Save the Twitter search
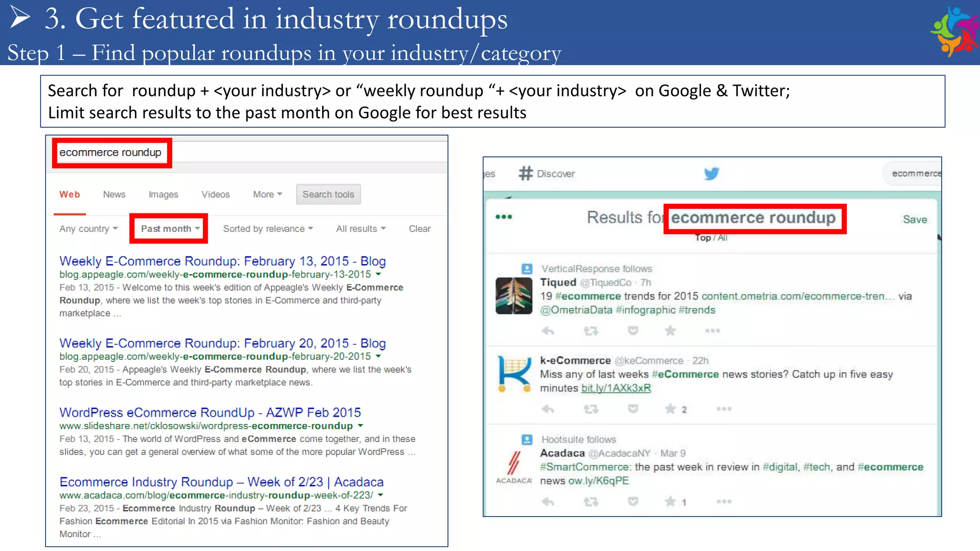Screen dimensions: 980x551 tap(915, 220)
